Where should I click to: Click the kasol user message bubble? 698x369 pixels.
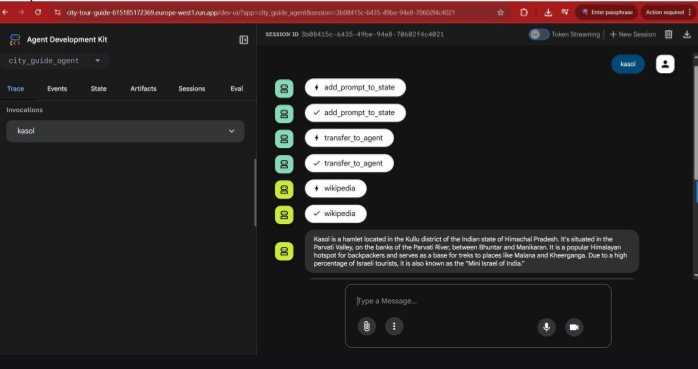pos(628,64)
